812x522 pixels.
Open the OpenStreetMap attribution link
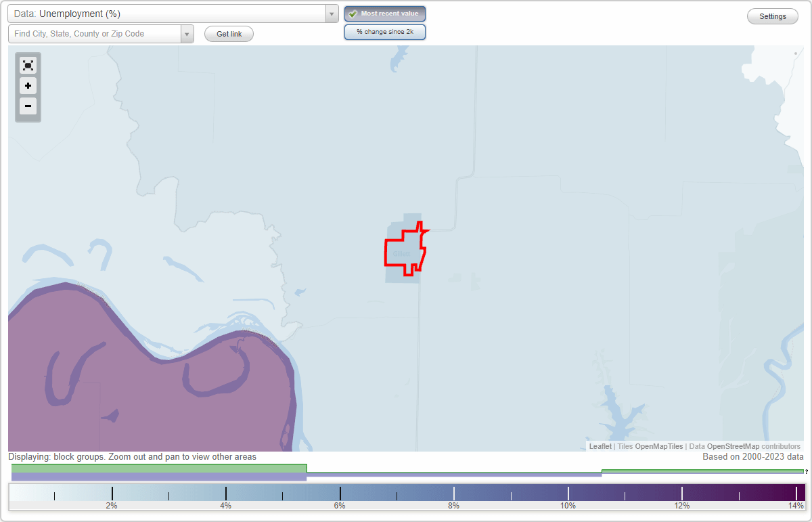coord(733,446)
